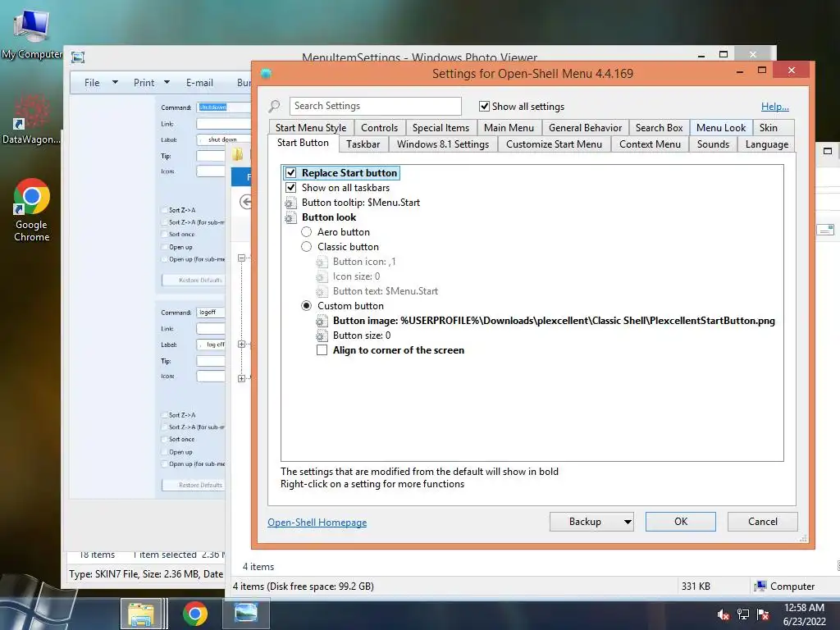Switch to Taskbar tab

point(363,144)
